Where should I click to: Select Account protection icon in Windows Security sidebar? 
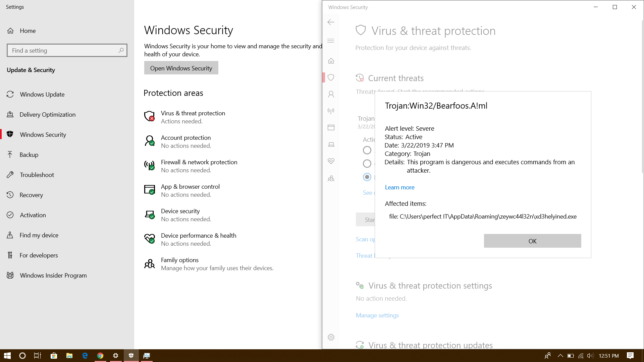coord(331,94)
